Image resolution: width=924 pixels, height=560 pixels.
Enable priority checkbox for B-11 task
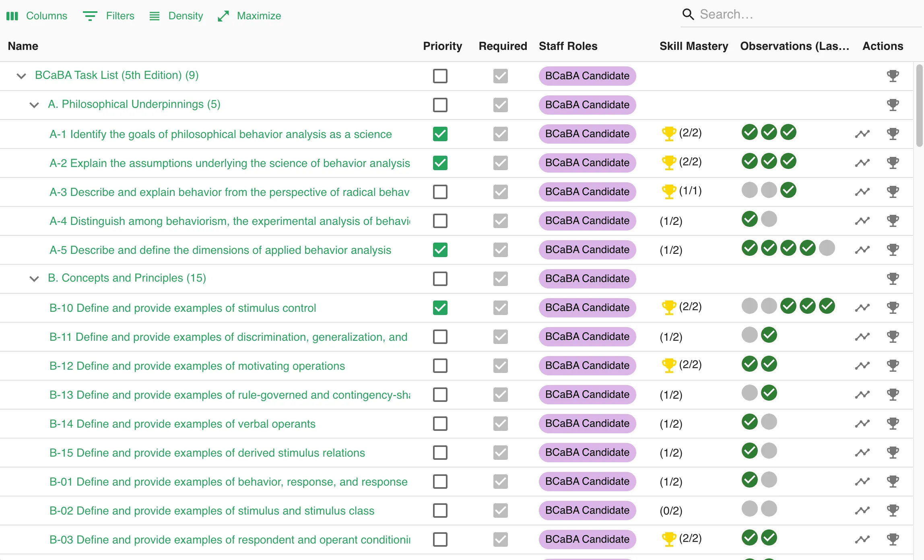(x=440, y=336)
